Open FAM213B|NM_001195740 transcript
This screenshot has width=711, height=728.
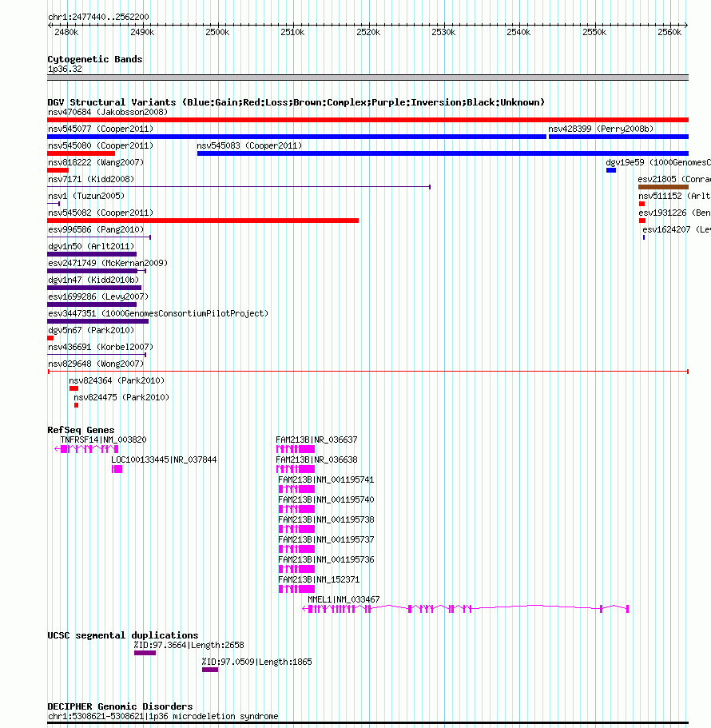[x=326, y=499]
